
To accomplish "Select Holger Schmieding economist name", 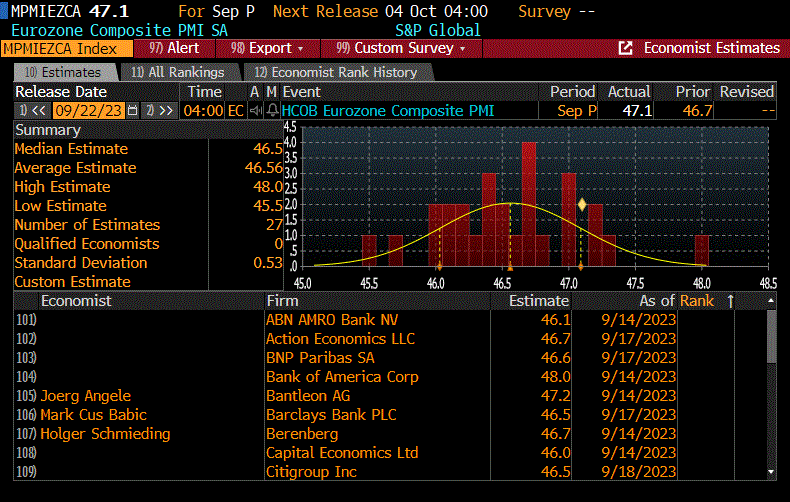I will coord(105,434).
